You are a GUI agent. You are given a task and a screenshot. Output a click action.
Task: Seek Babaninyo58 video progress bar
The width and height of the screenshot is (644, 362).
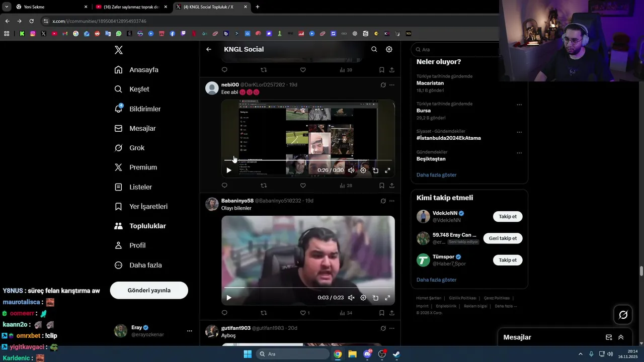(308, 288)
